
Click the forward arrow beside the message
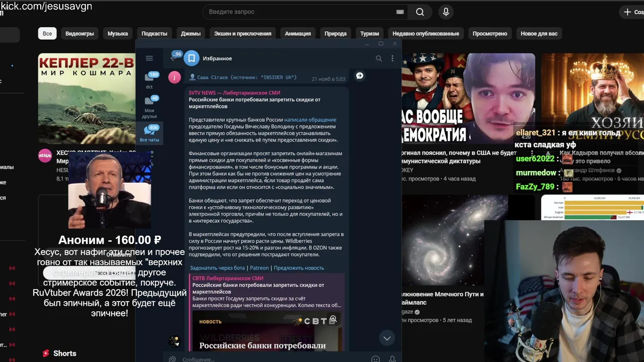(359, 75)
